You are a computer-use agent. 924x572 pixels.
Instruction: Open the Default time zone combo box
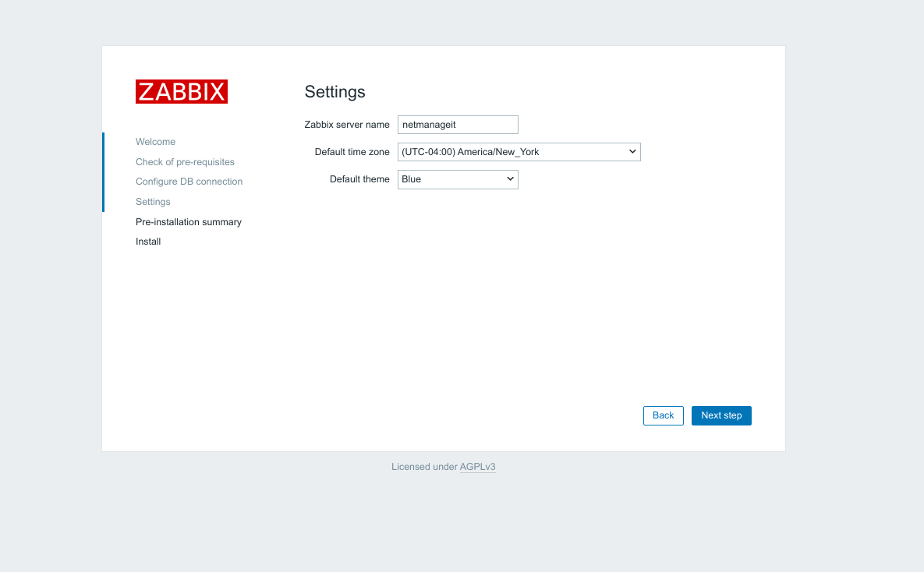click(519, 152)
